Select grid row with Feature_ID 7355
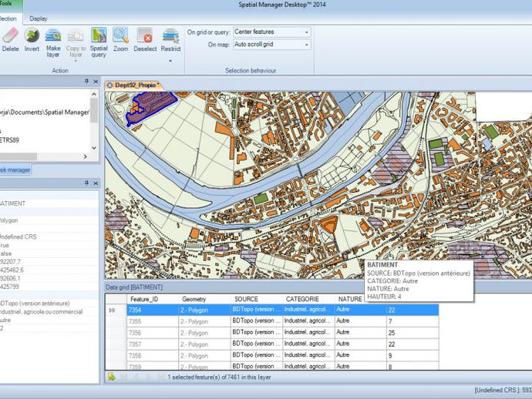The height and width of the screenshot is (399, 532). [x=283, y=321]
